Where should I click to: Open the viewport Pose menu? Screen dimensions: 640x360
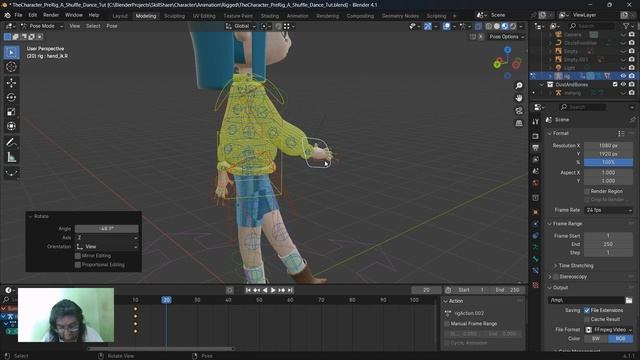112,26
